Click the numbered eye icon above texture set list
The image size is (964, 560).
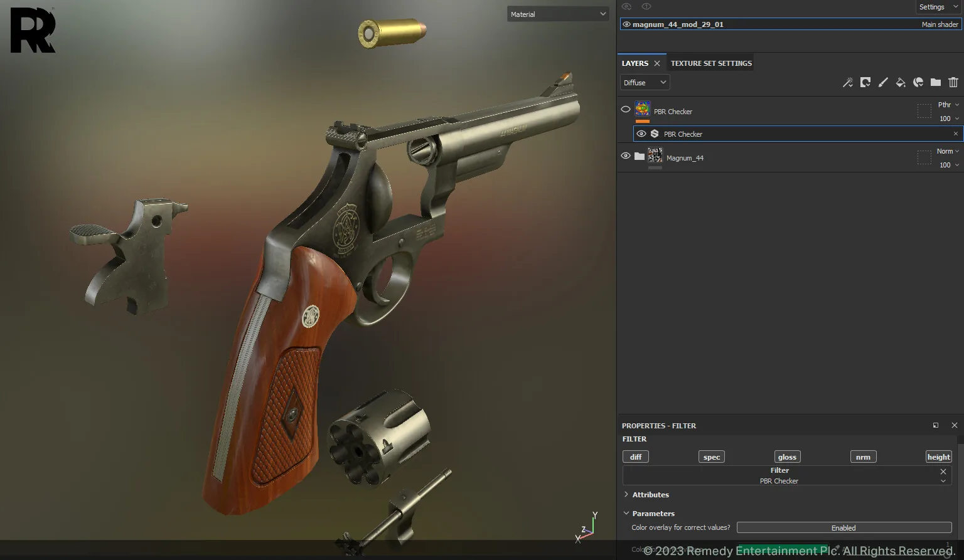pos(646,6)
